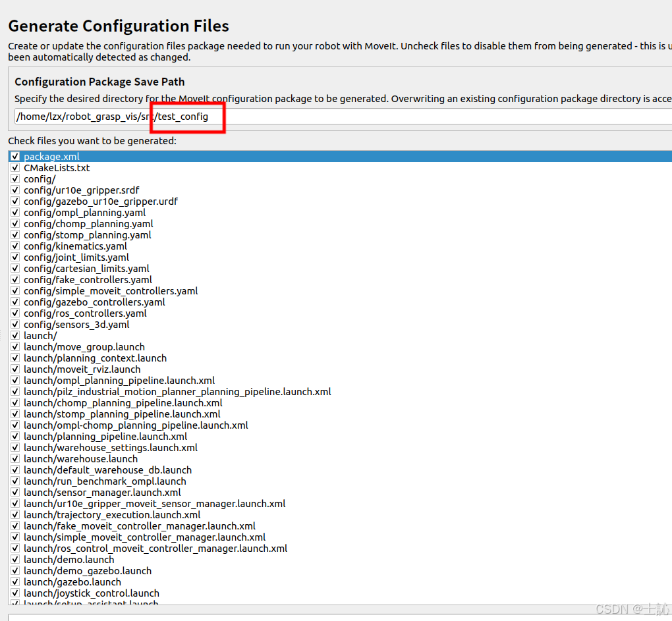
Task: Uncheck the package.xml checkbox
Action: pyautogui.click(x=15, y=156)
